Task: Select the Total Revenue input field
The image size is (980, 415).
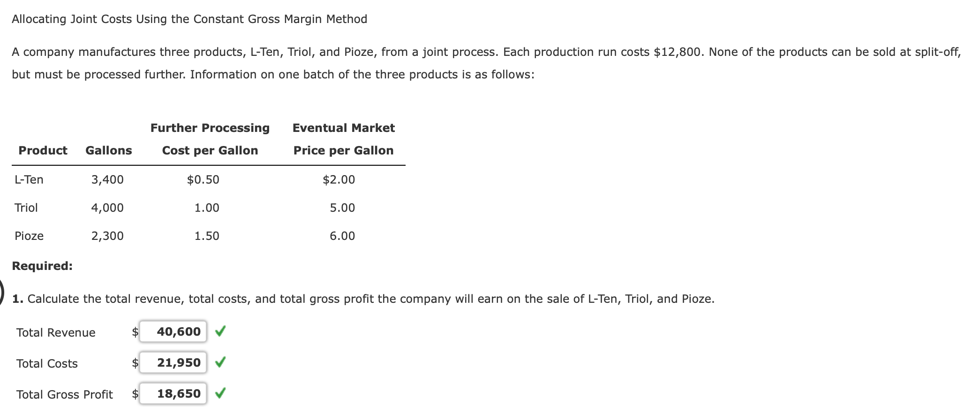Action: pyautogui.click(x=172, y=331)
